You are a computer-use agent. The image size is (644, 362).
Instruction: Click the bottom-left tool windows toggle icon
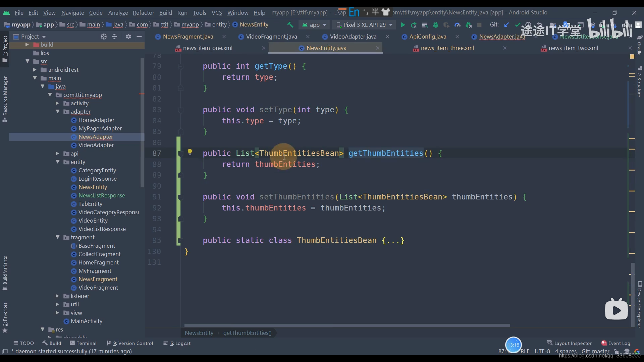click(5, 351)
